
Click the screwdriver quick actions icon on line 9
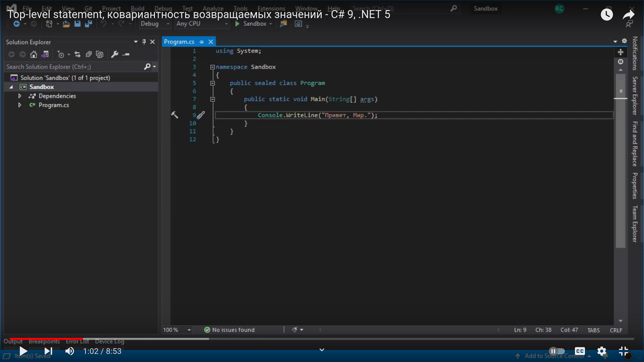[201, 115]
